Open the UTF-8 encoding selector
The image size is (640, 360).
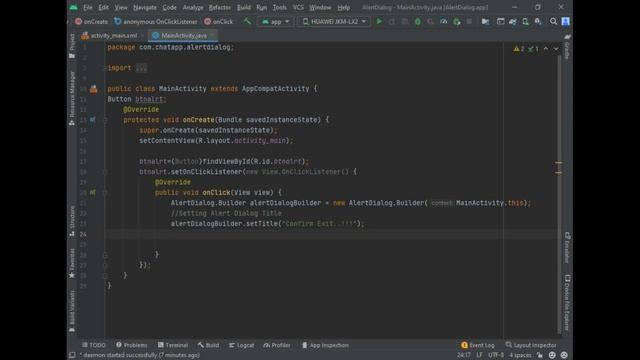(496, 355)
